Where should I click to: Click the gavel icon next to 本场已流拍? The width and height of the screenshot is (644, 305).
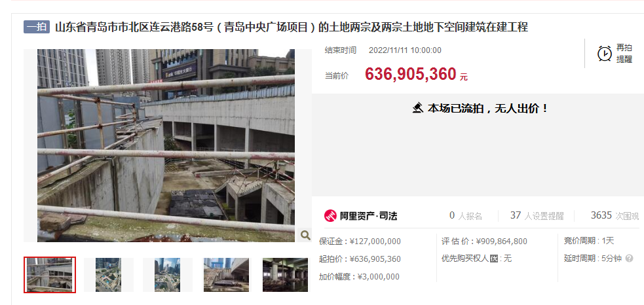click(418, 109)
